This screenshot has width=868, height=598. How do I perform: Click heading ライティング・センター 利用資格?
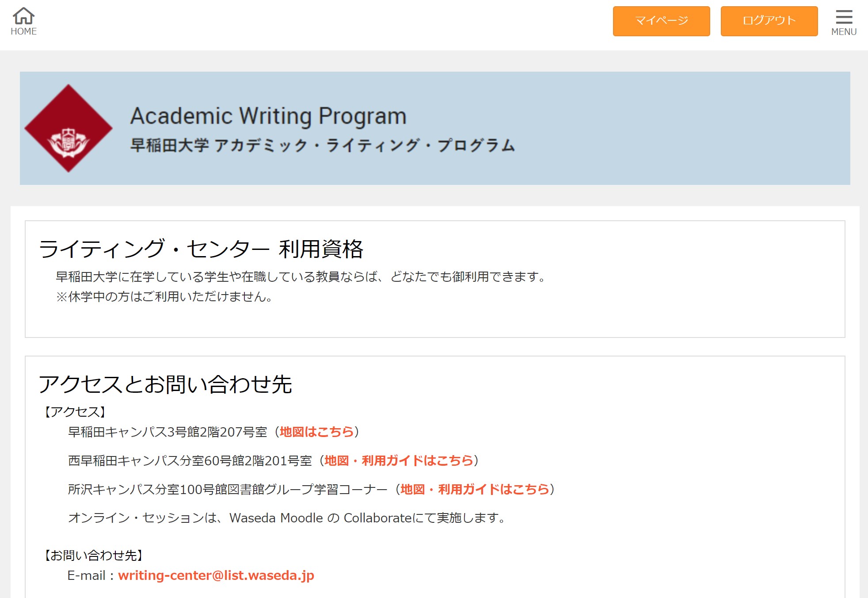[x=201, y=249]
